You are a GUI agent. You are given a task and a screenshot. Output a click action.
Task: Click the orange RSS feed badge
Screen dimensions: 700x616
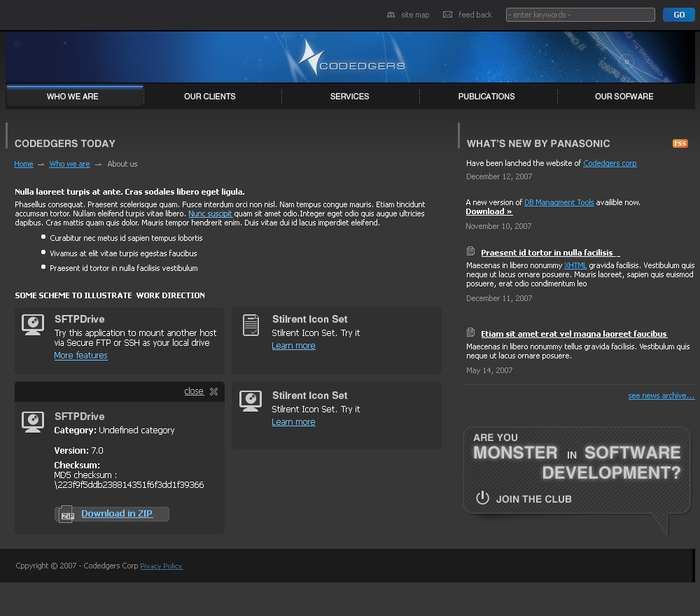click(x=680, y=143)
